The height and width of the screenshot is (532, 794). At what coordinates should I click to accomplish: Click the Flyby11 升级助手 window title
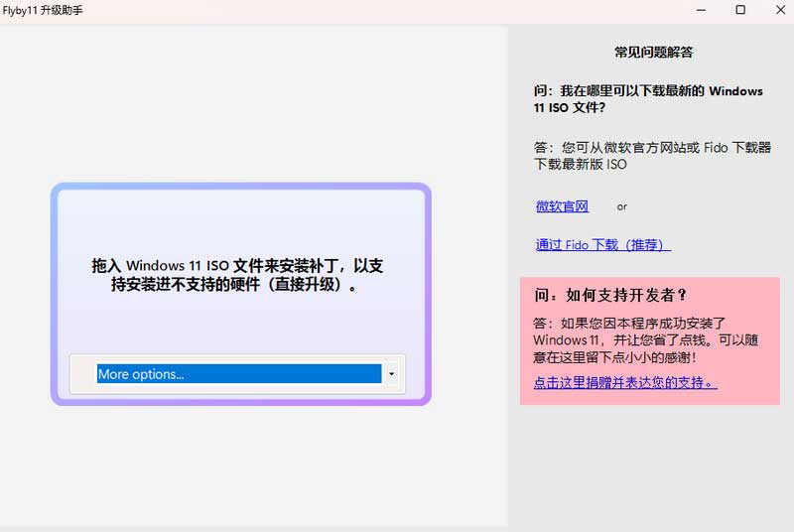click(x=43, y=10)
